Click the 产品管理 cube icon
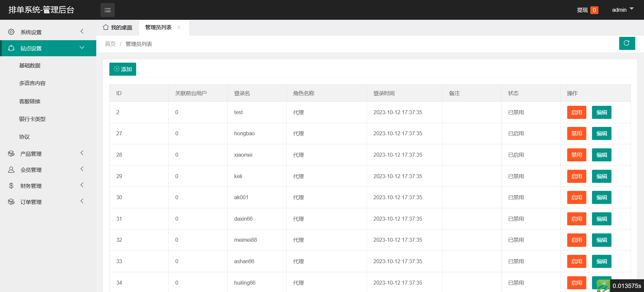Image resolution: width=644 pixels, height=292 pixels. coord(11,154)
